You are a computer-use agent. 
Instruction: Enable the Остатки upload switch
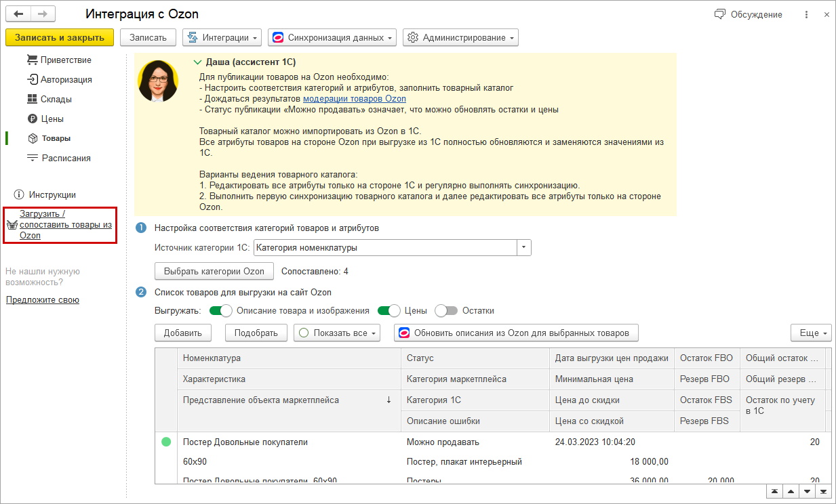point(446,311)
